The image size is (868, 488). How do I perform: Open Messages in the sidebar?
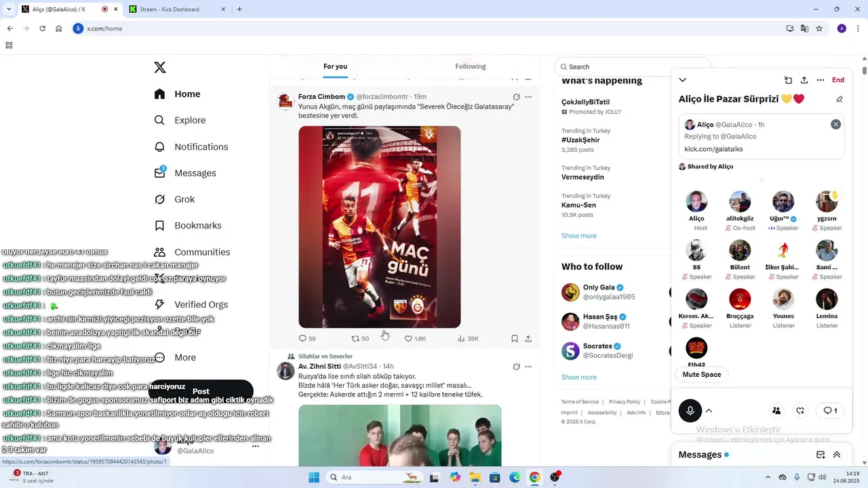click(x=184, y=173)
